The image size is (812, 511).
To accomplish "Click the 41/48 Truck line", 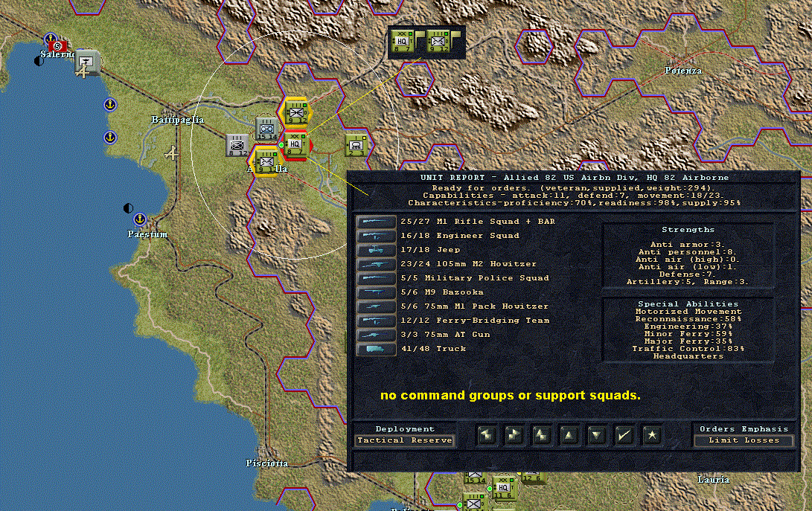I will [x=433, y=349].
